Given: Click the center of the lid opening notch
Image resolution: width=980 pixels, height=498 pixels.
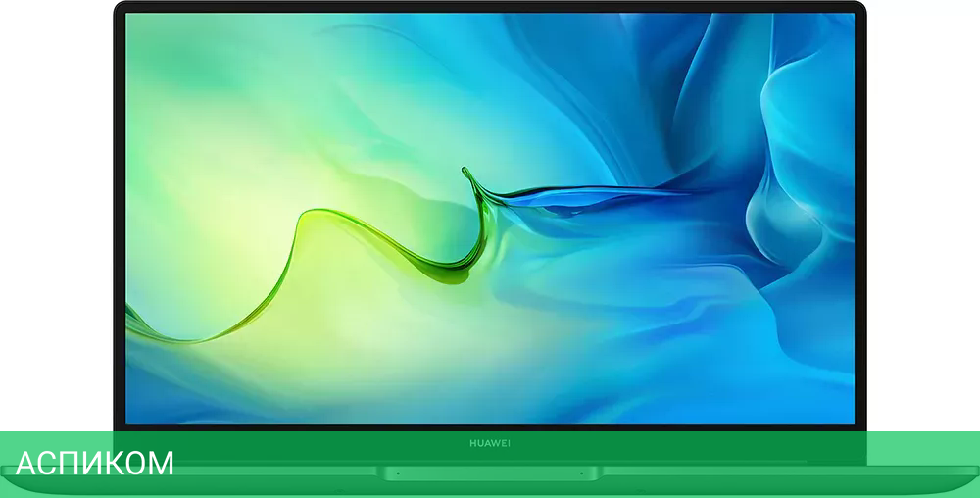Looking at the screenshot, I should point(490,473).
